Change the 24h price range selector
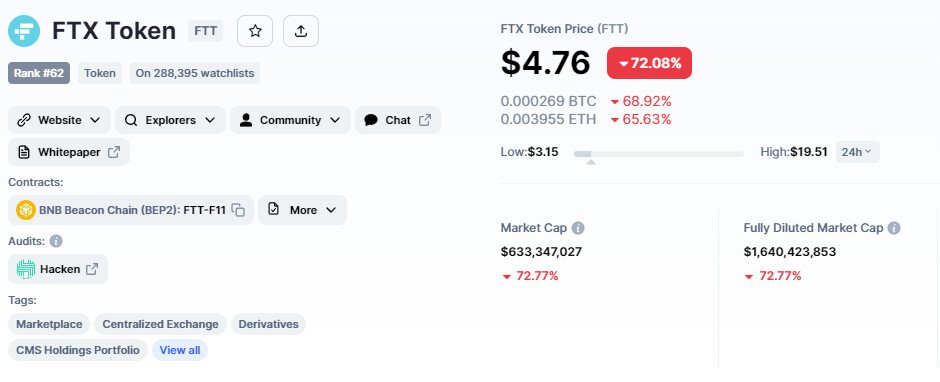 (x=858, y=152)
